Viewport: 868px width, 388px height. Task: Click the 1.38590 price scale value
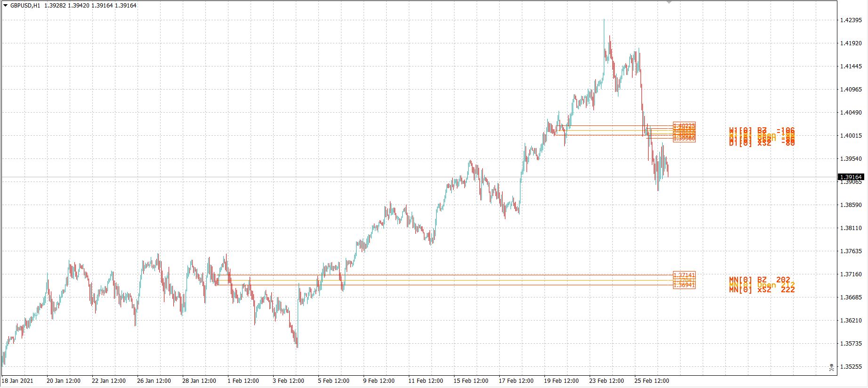coord(851,205)
